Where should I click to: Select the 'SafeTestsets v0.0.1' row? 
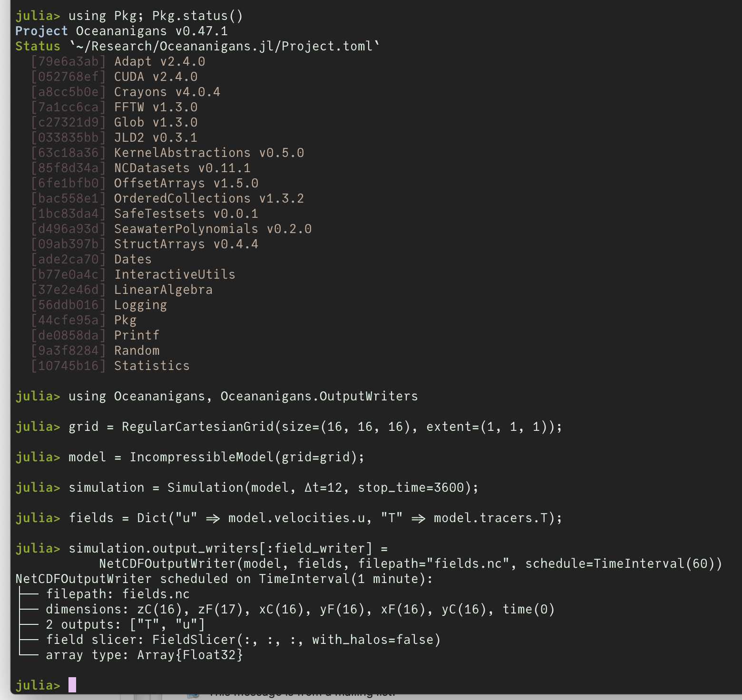coord(145,214)
